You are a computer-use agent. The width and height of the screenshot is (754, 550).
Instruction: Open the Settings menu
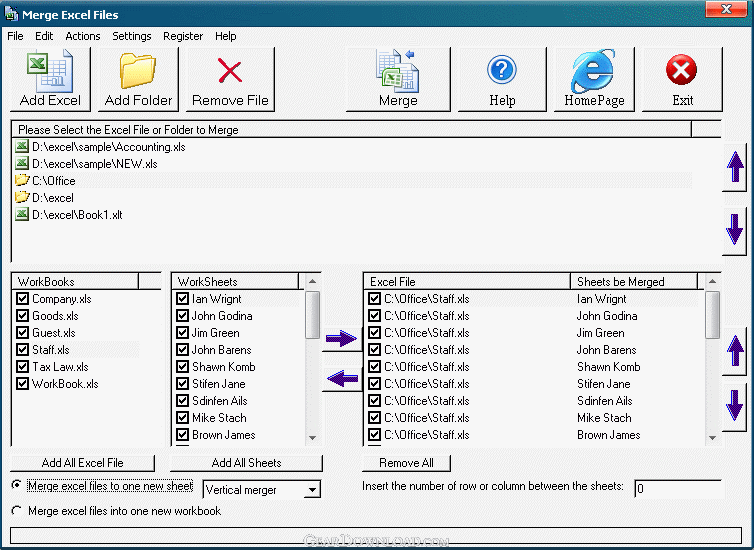[132, 36]
